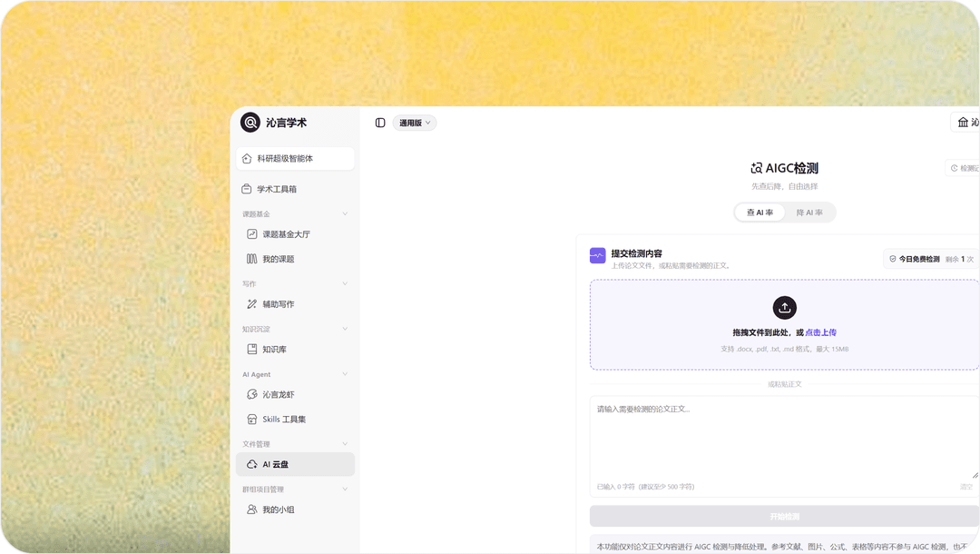Screen dimensions: 980x554
Task: Click the 我的课题 books icon
Action: pyautogui.click(x=252, y=259)
